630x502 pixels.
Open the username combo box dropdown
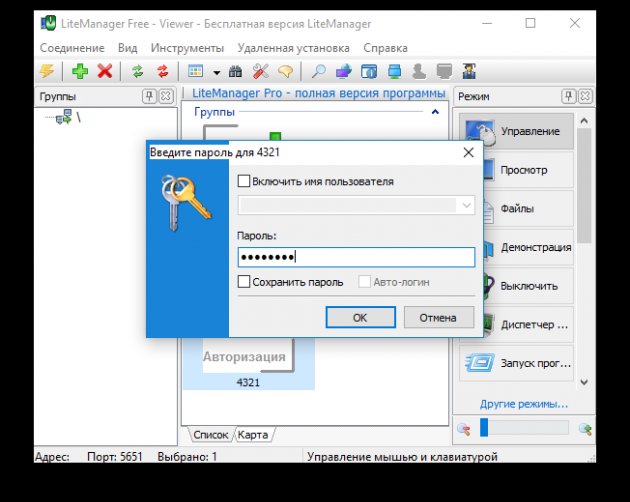pos(466,205)
